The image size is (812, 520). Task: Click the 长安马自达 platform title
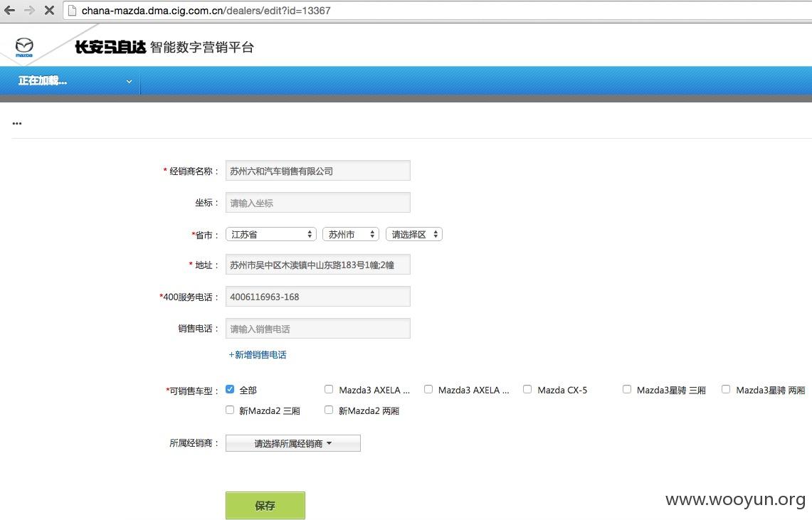[164, 47]
